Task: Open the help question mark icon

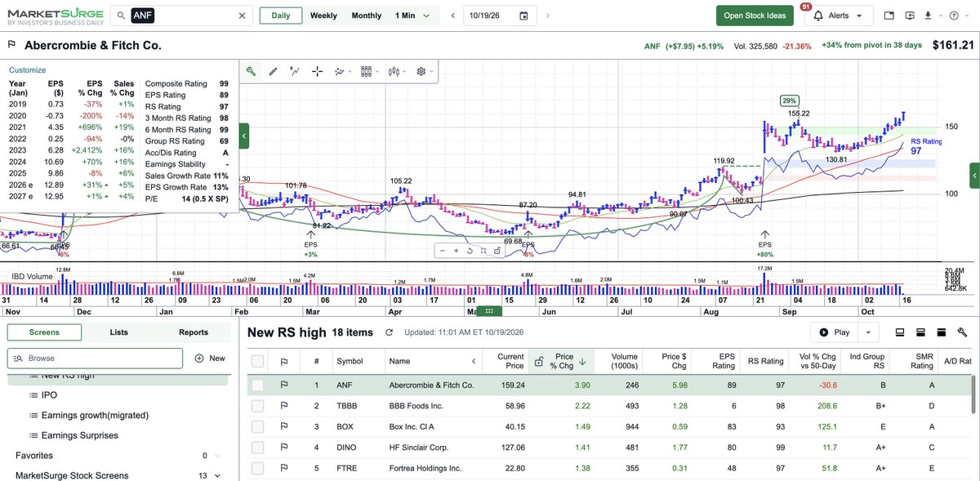Action: (x=954, y=16)
